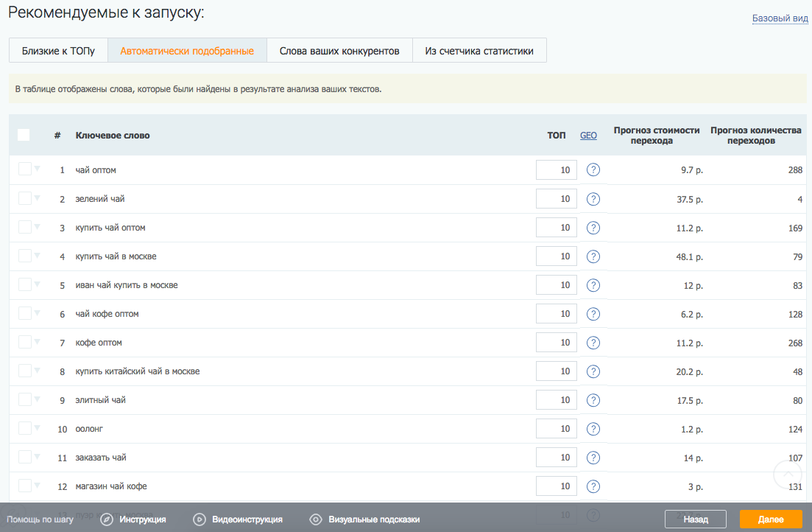Click GEO help icon in 'оолонг' row
812x532 pixels.
[x=593, y=429]
